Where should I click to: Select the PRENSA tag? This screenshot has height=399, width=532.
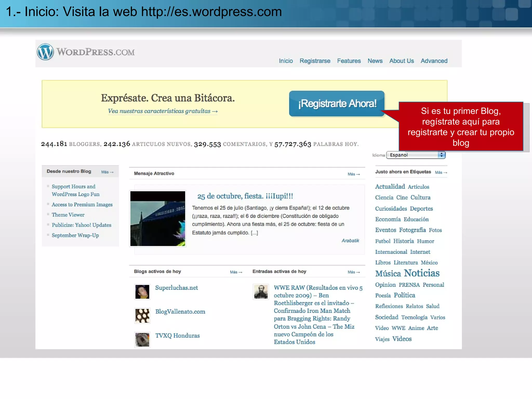(409, 285)
